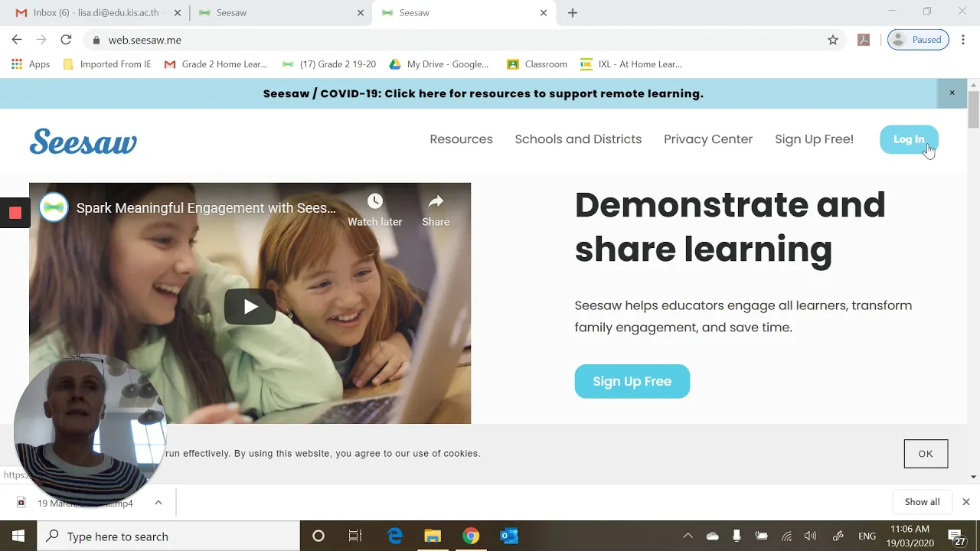Switch to the first Seesaw tab

pos(281,13)
